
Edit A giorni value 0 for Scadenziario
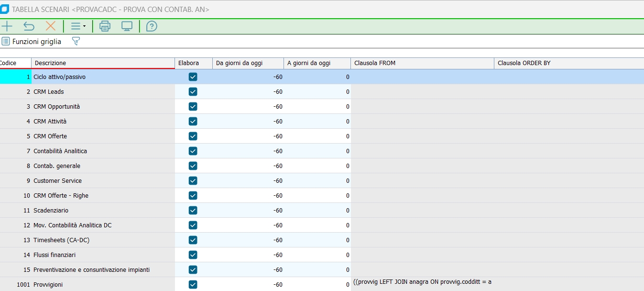(317, 210)
